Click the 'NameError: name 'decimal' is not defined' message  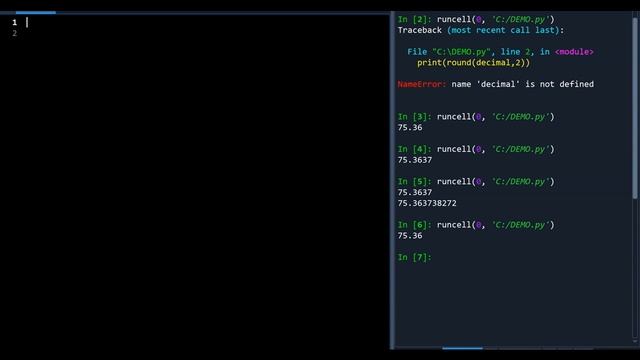click(496, 84)
